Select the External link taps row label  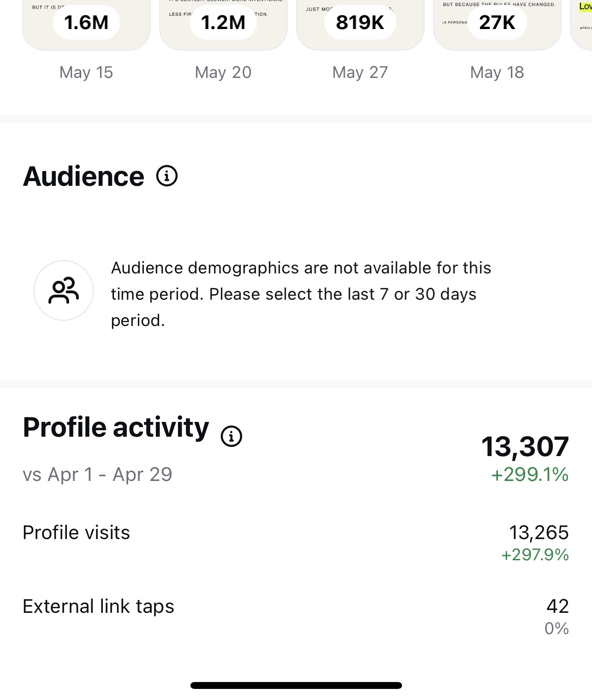pyautogui.click(x=99, y=606)
